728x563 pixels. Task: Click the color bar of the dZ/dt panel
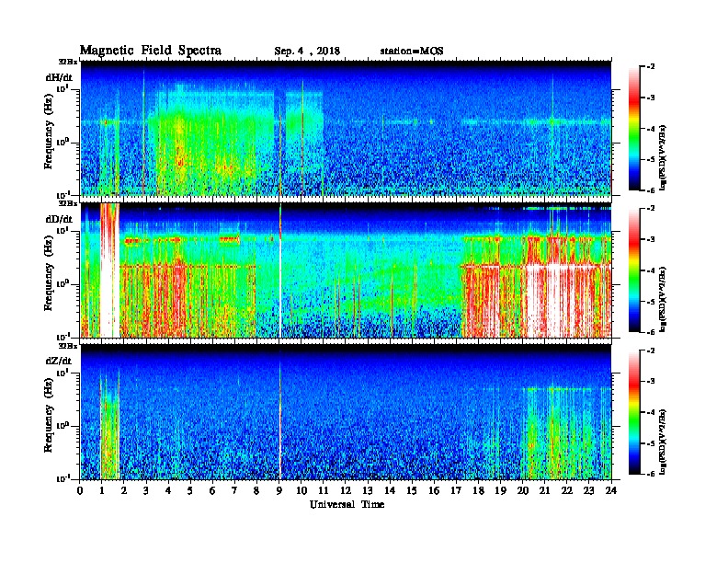[634, 412]
